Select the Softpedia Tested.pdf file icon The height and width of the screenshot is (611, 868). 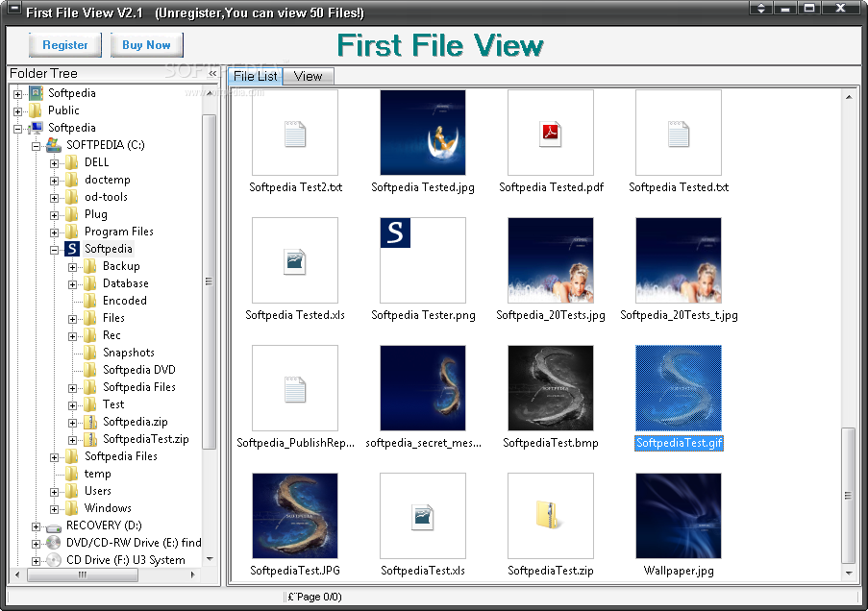coord(551,133)
